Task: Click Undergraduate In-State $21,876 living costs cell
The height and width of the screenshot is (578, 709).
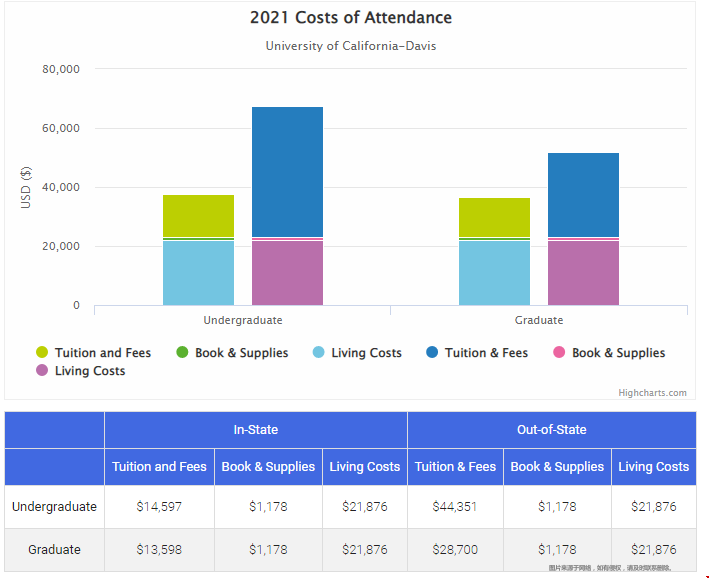Action: 365,507
